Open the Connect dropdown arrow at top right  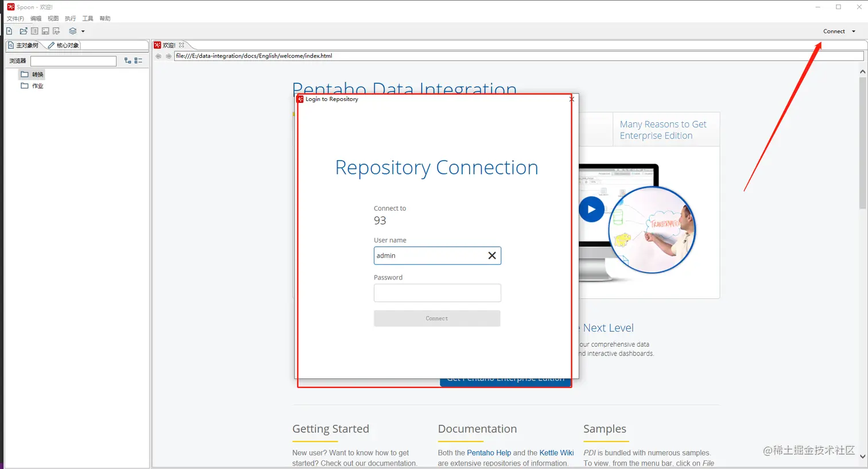(x=854, y=32)
